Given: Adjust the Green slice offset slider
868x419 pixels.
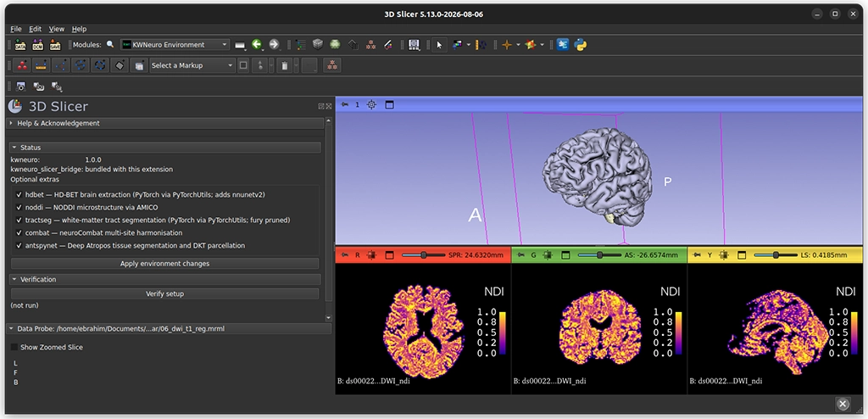Looking at the screenshot, I should [599, 255].
